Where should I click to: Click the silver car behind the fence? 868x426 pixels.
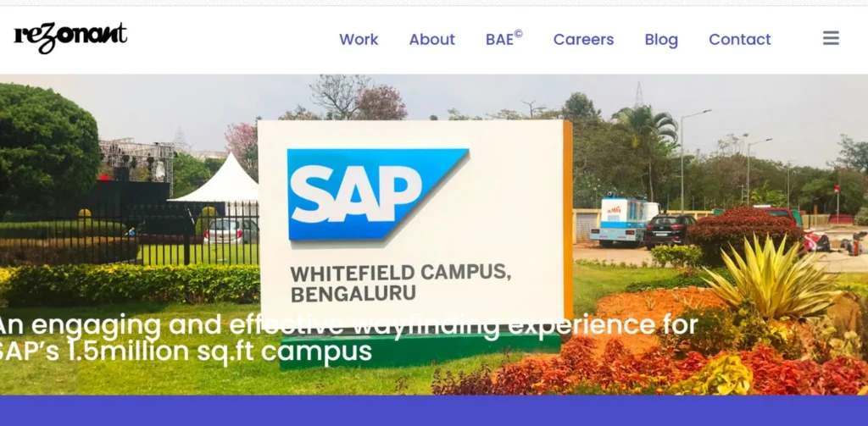[231, 230]
